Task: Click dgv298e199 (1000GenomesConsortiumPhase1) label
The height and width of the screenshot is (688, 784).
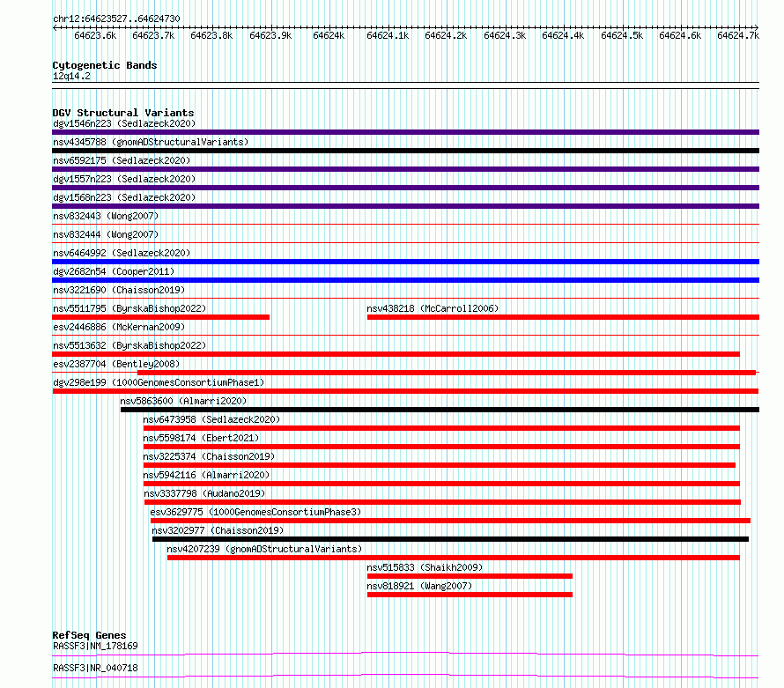Action: coord(159,382)
